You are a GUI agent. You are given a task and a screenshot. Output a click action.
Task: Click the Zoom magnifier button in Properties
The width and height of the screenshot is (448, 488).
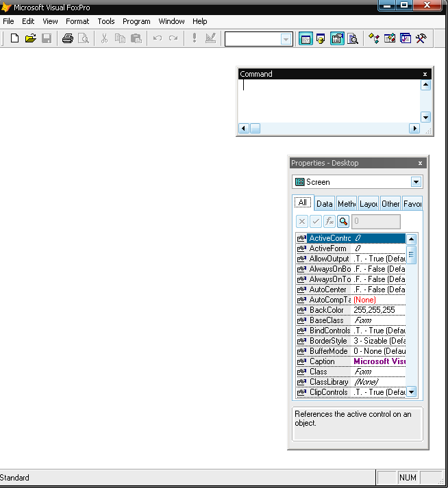pyautogui.click(x=343, y=221)
